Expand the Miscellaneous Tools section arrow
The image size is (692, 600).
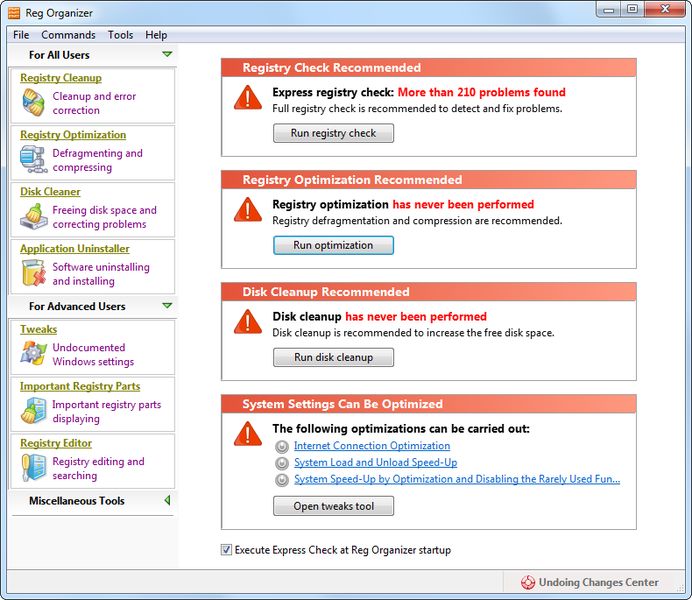[x=167, y=500]
